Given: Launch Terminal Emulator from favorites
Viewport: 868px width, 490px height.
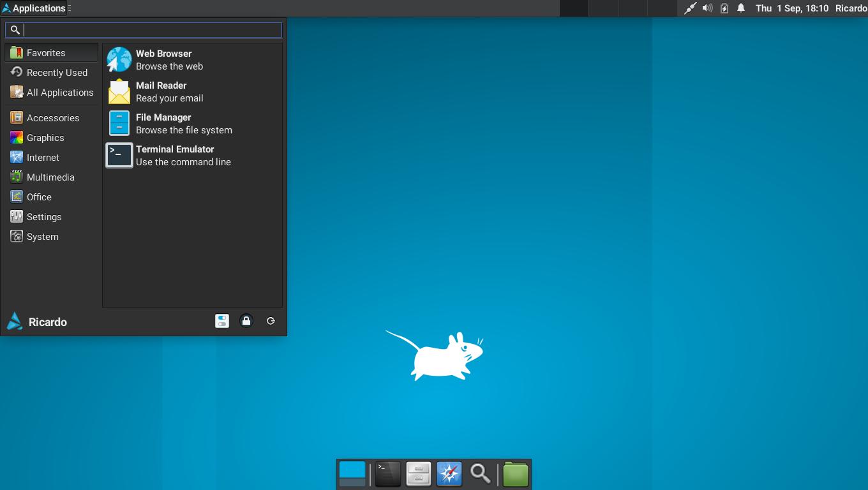Looking at the screenshot, I should pyautogui.click(x=192, y=156).
